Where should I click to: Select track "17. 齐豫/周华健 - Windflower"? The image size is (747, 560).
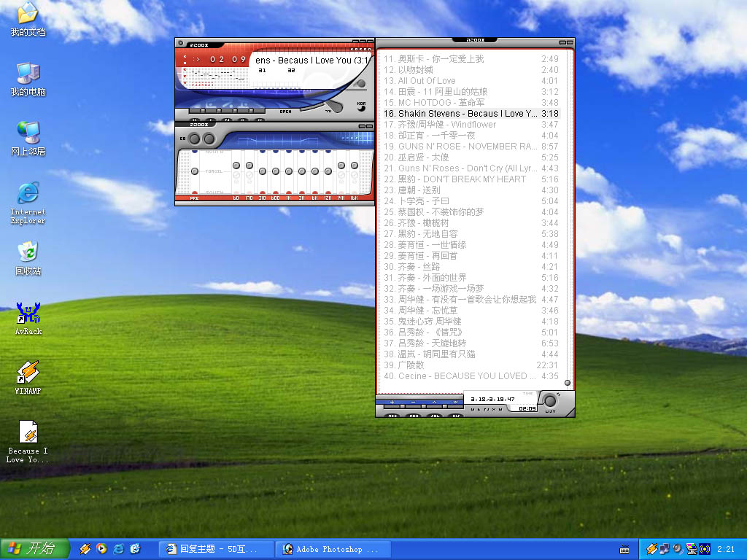[471, 125]
